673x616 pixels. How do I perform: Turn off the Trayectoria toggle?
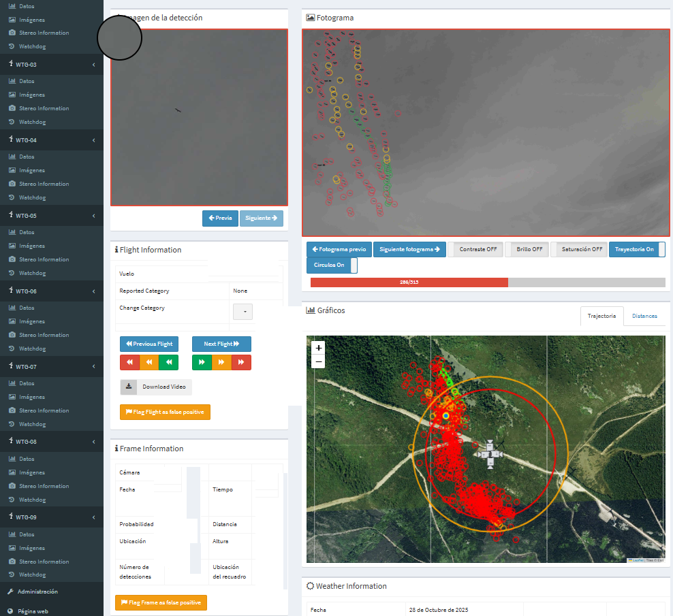[637, 250]
